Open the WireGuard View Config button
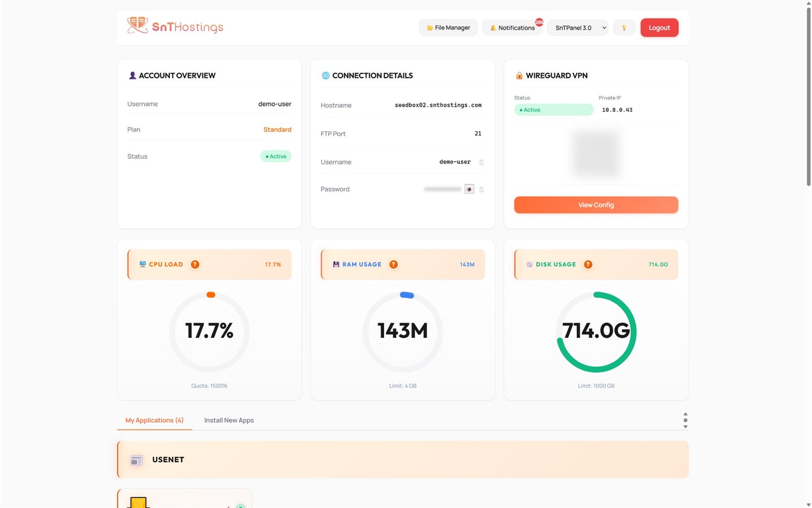Viewport: 812px width, 508px height. (x=596, y=205)
